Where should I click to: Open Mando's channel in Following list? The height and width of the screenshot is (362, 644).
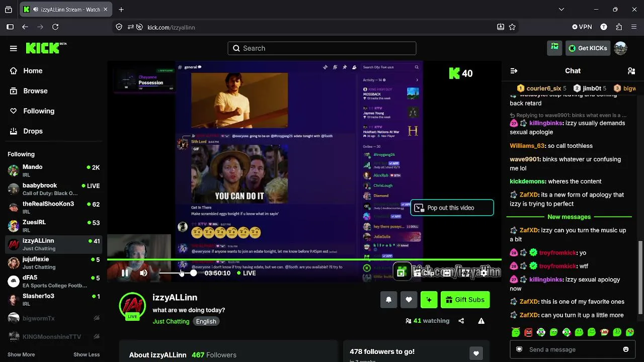pyautogui.click(x=54, y=170)
